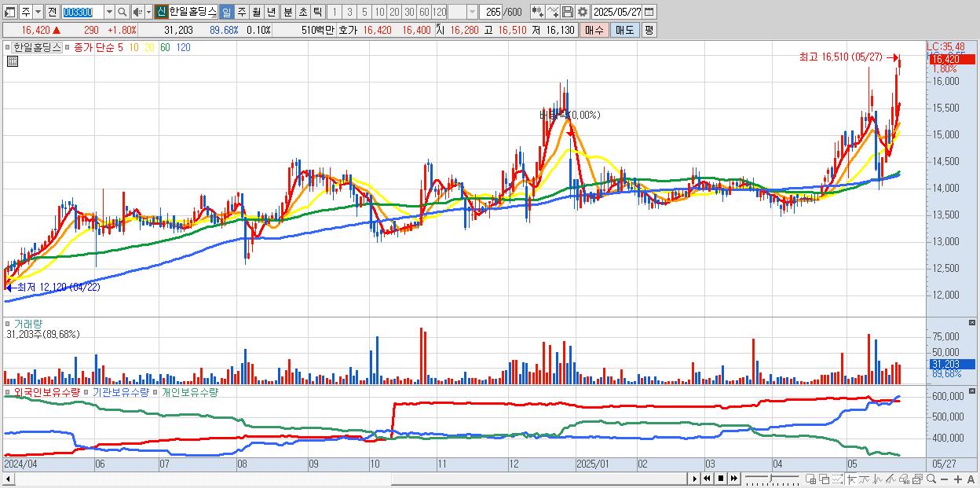Click the 한일홀딩스 chart legend label
Image resolution: width=980 pixels, height=488 pixels.
(x=38, y=47)
